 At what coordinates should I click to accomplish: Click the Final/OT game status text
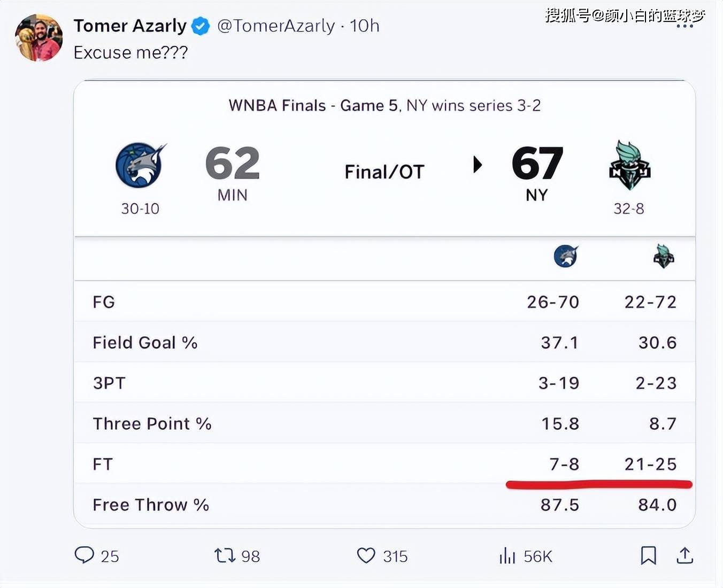[384, 172]
